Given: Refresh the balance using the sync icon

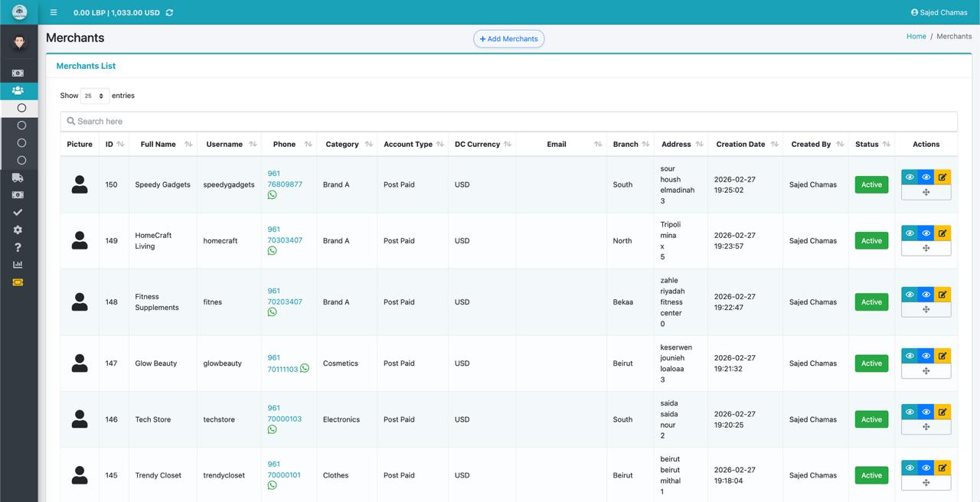Looking at the screenshot, I should (x=169, y=12).
